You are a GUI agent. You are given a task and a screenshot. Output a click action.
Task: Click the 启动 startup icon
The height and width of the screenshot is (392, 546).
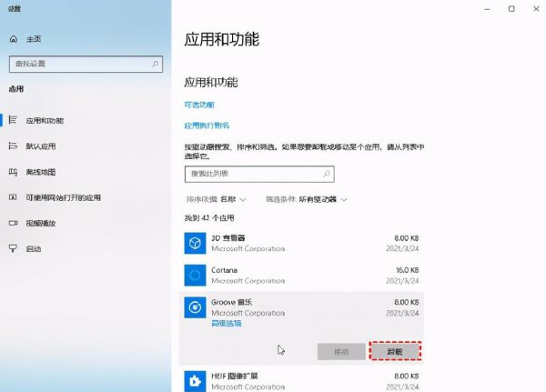coord(13,248)
